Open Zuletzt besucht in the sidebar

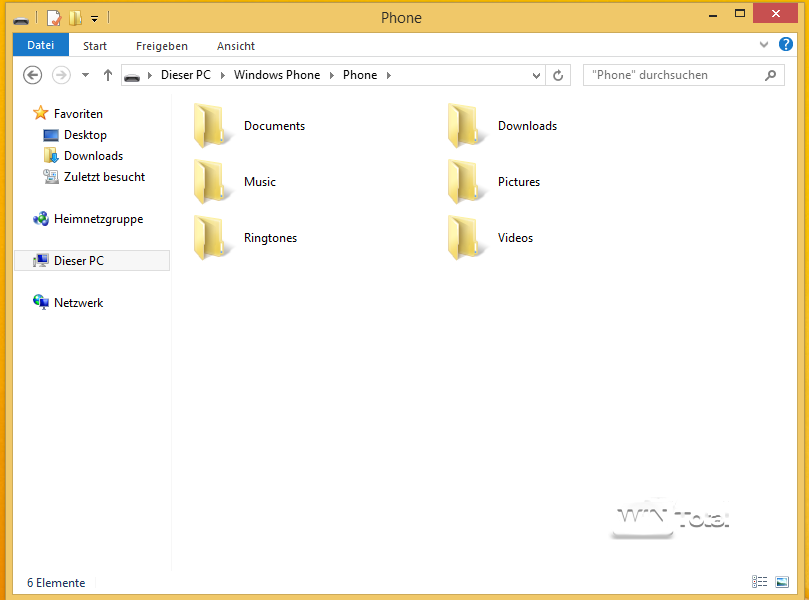104,177
